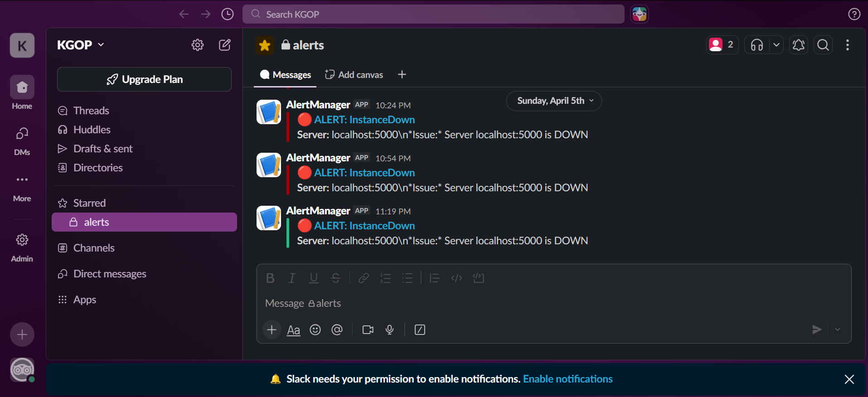Select the alerts channel in sidebar

coord(144,222)
